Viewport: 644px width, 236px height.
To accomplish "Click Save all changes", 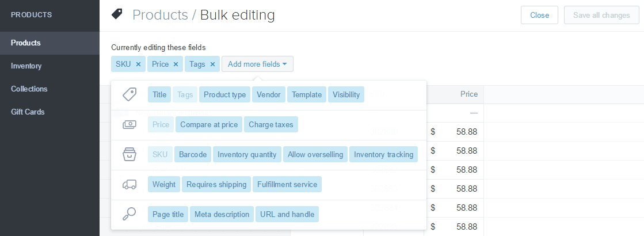I will 601,15.
